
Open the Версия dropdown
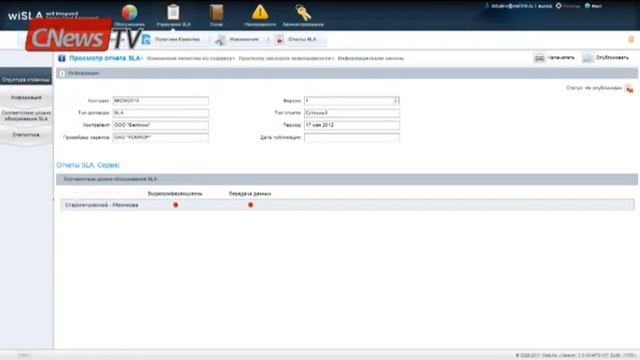click(395, 100)
